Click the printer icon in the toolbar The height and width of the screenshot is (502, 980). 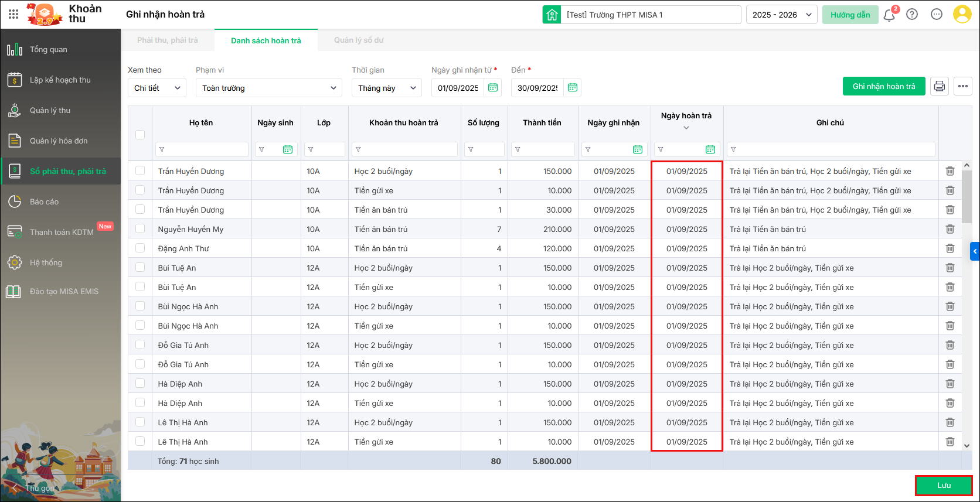click(x=940, y=86)
